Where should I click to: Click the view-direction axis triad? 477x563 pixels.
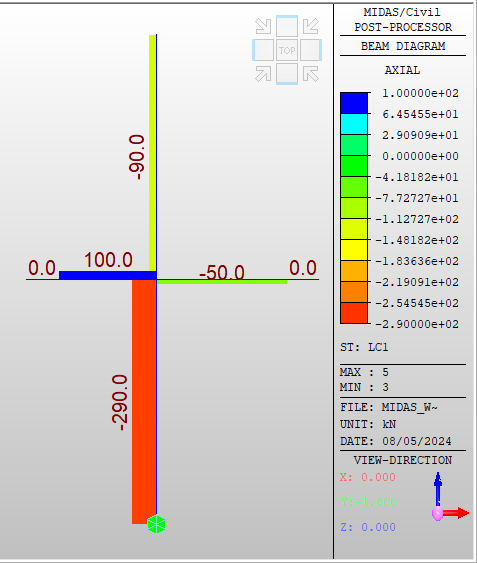[450, 497]
